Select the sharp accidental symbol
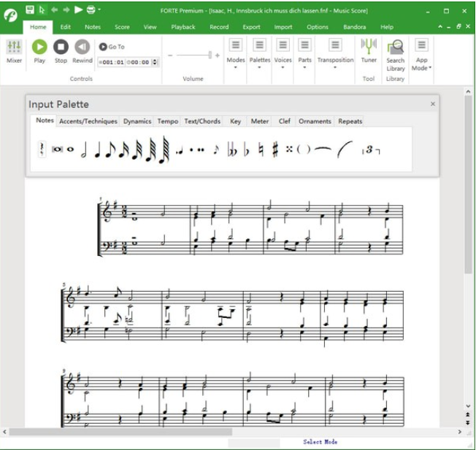Screen dimensions: 476x450 tap(275, 150)
